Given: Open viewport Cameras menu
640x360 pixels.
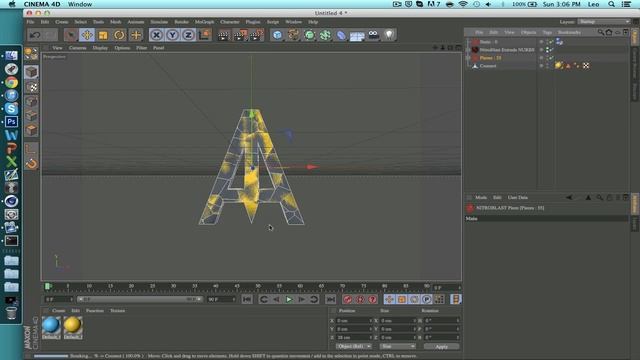Looking at the screenshot, I should click(x=77, y=48).
